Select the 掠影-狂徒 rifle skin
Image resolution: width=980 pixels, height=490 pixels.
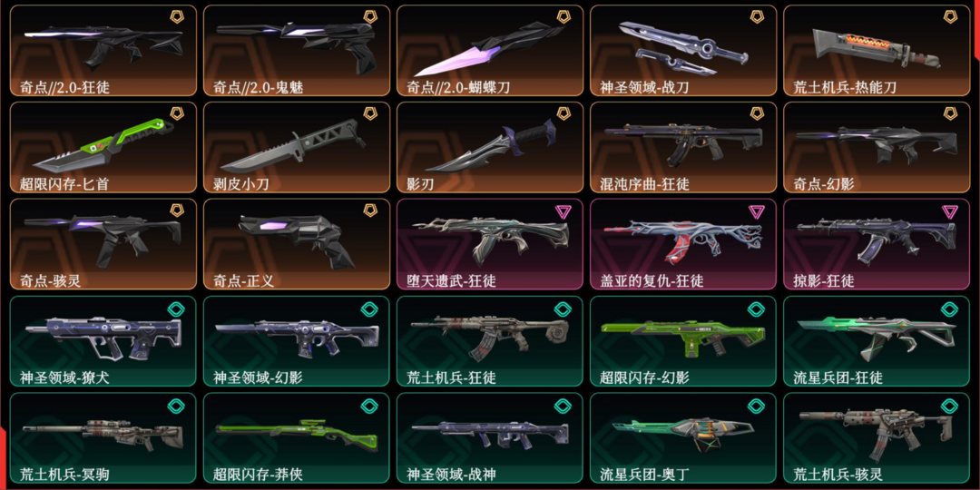tap(877, 244)
